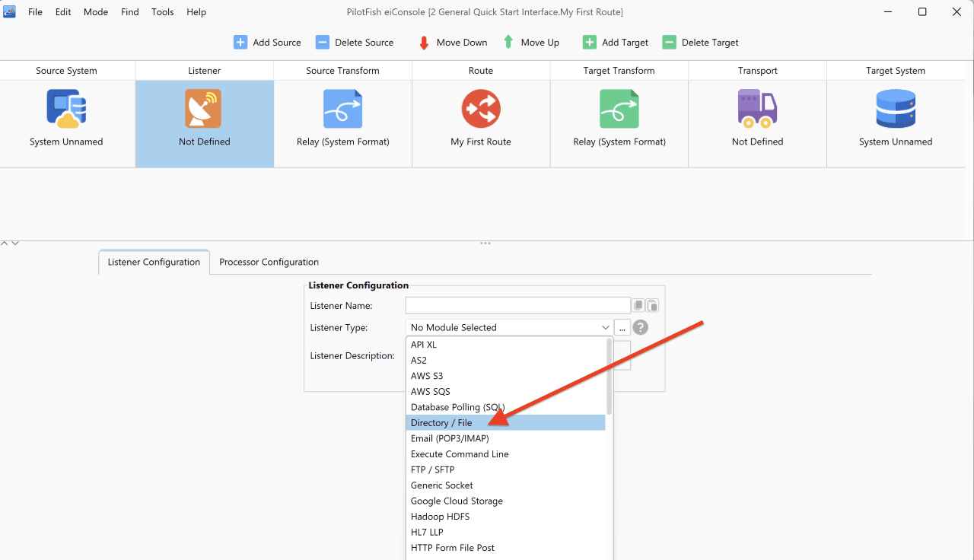
Task: Click the Source System column header
Action: pyautogui.click(x=66, y=71)
